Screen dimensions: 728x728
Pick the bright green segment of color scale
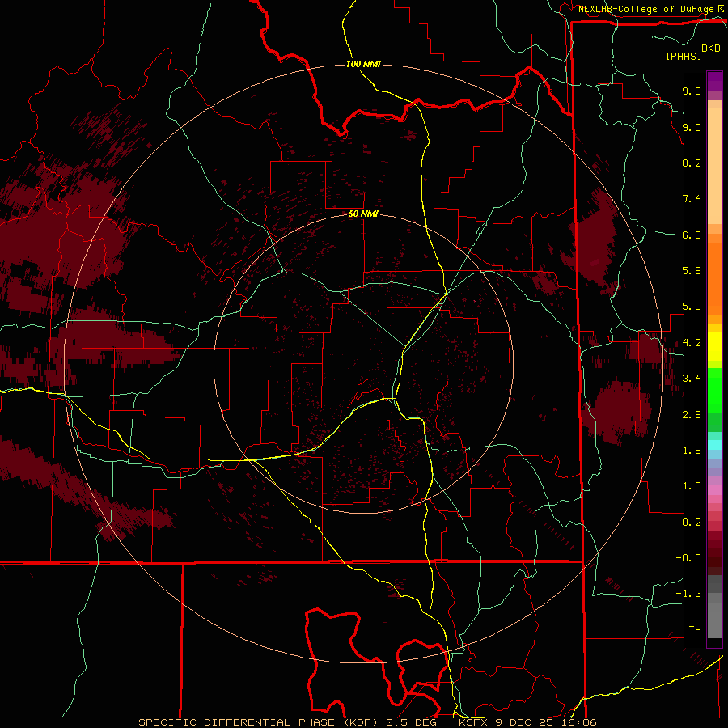click(x=714, y=391)
